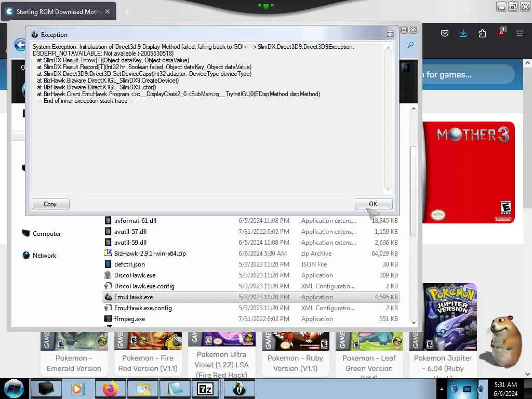Click the Explorer back arrow button

click(20, 45)
